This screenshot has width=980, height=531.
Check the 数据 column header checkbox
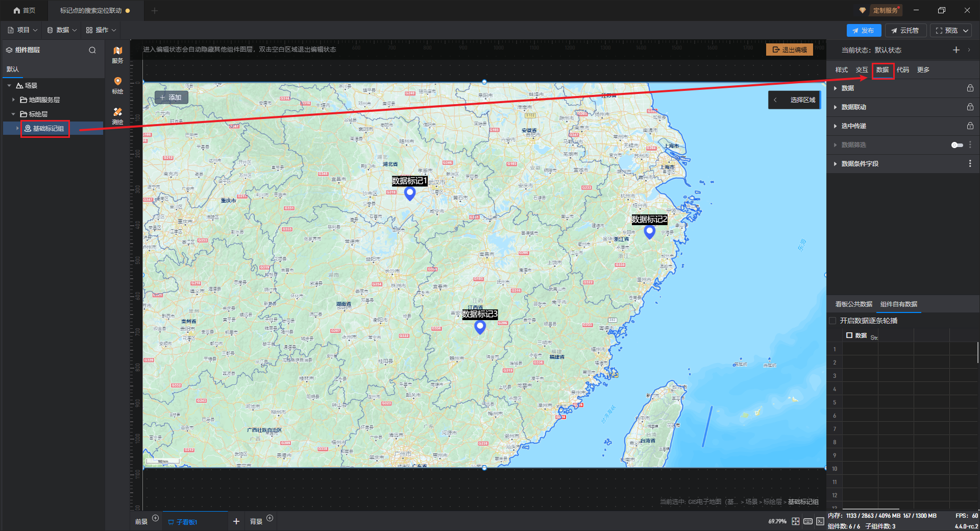(x=849, y=335)
